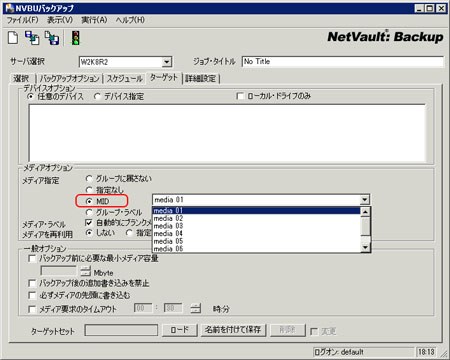Select 指定なし radio button

[x=89, y=190]
